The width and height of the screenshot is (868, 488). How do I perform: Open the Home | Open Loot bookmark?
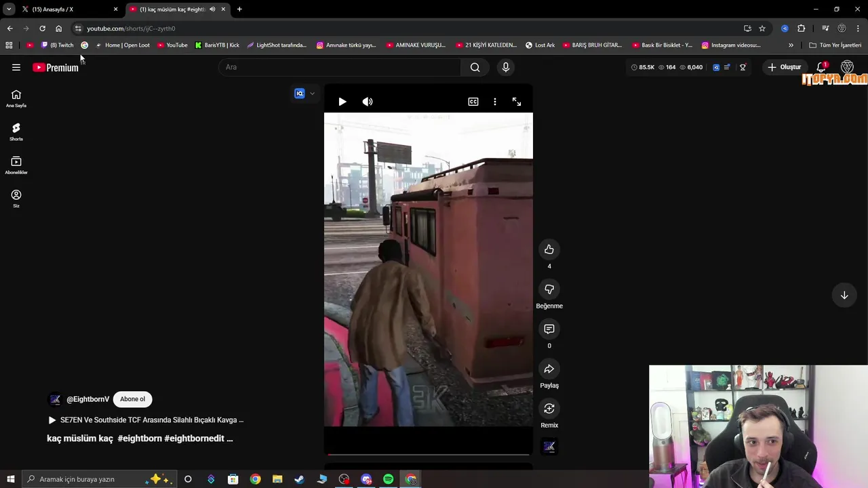[122, 45]
